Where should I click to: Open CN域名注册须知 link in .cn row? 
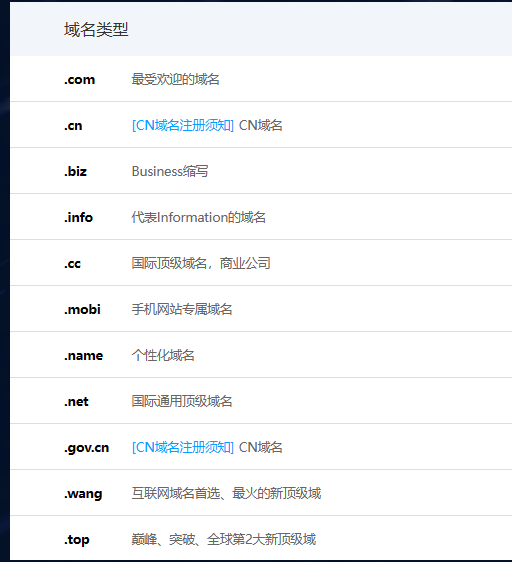[x=183, y=125]
